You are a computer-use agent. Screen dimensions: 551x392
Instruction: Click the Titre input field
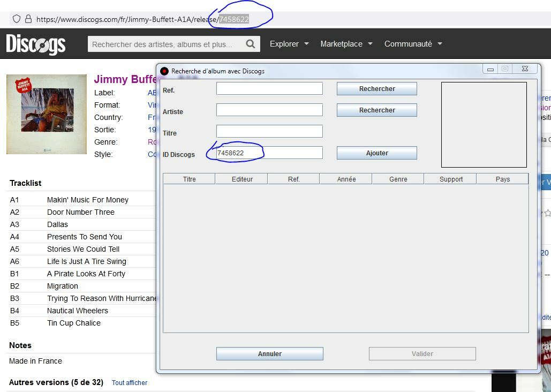pos(269,131)
